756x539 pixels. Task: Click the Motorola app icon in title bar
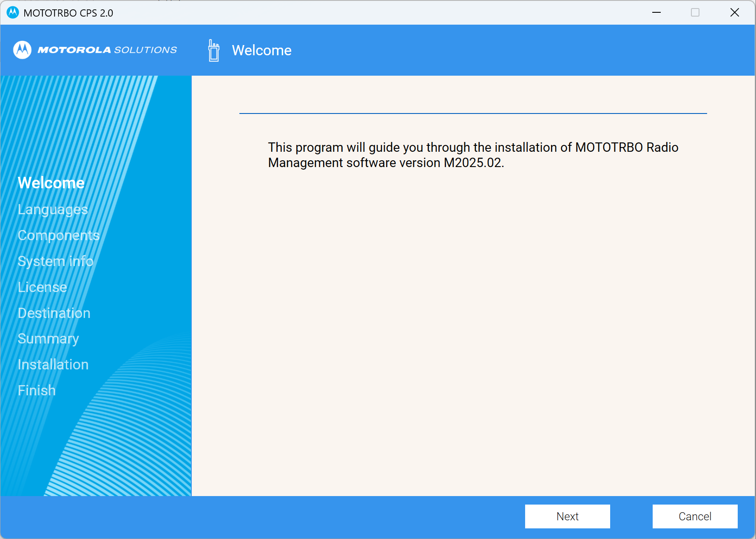[13, 13]
